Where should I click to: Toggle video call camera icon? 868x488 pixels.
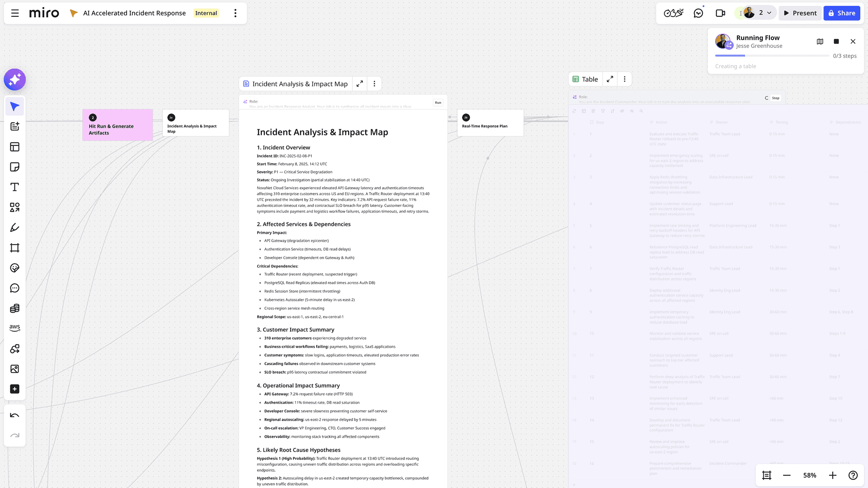721,13
